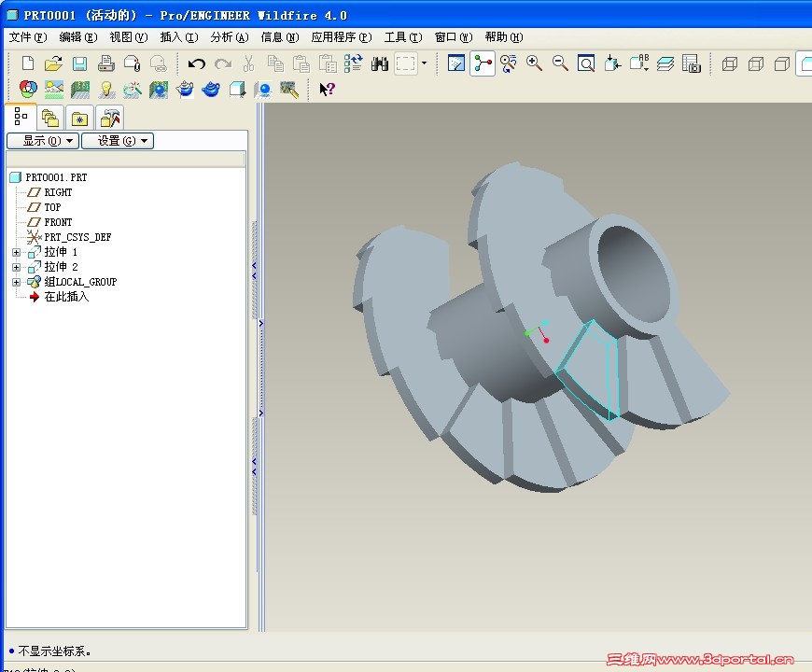
Task: Expand the 拉伸 2 feature node
Action: [17, 267]
